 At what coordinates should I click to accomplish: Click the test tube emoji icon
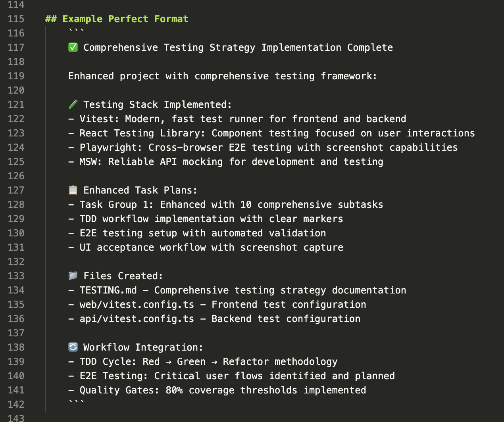click(73, 105)
